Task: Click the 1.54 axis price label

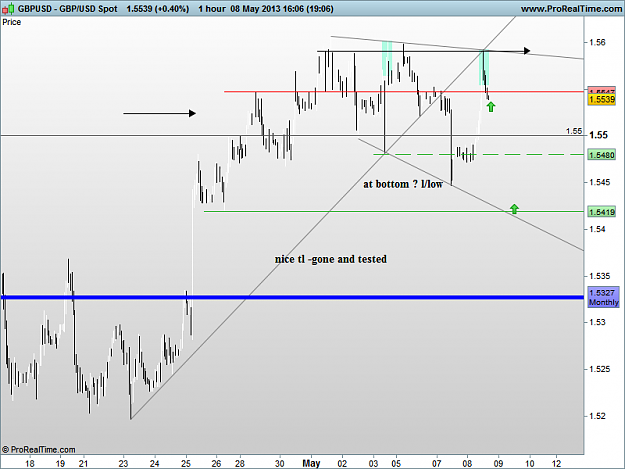Action: pyautogui.click(x=597, y=229)
